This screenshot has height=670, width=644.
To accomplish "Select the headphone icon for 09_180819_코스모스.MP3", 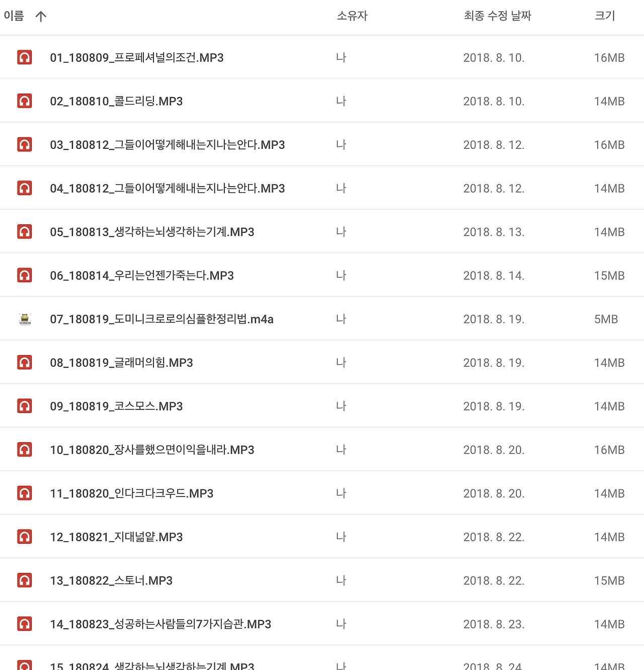I will [24, 405].
